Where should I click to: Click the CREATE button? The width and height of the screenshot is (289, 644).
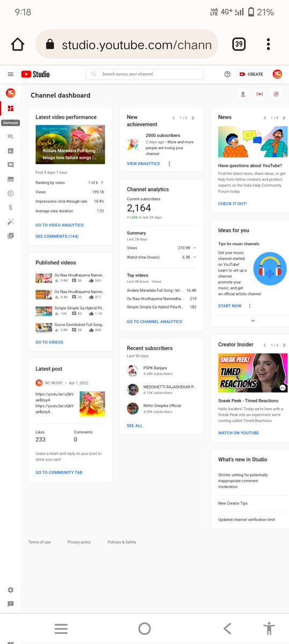pos(251,74)
